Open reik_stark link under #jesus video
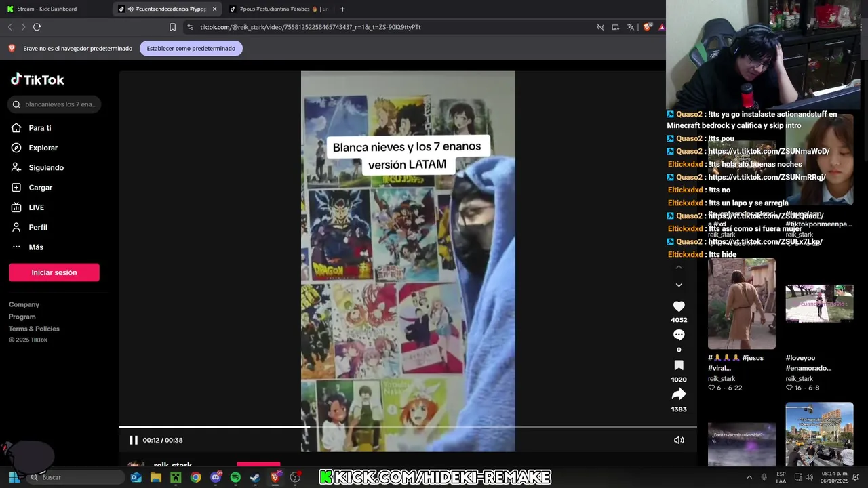The height and width of the screenshot is (488, 868). tap(722, 379)
